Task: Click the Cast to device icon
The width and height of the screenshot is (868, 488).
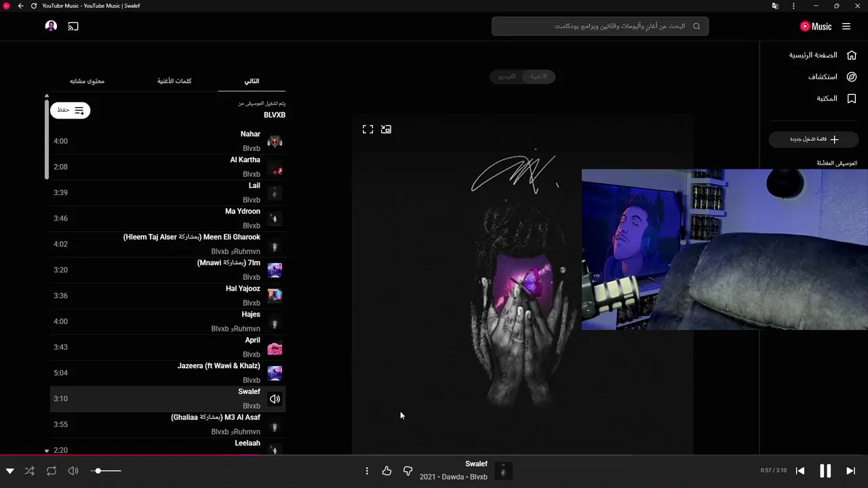Action: 73,26
